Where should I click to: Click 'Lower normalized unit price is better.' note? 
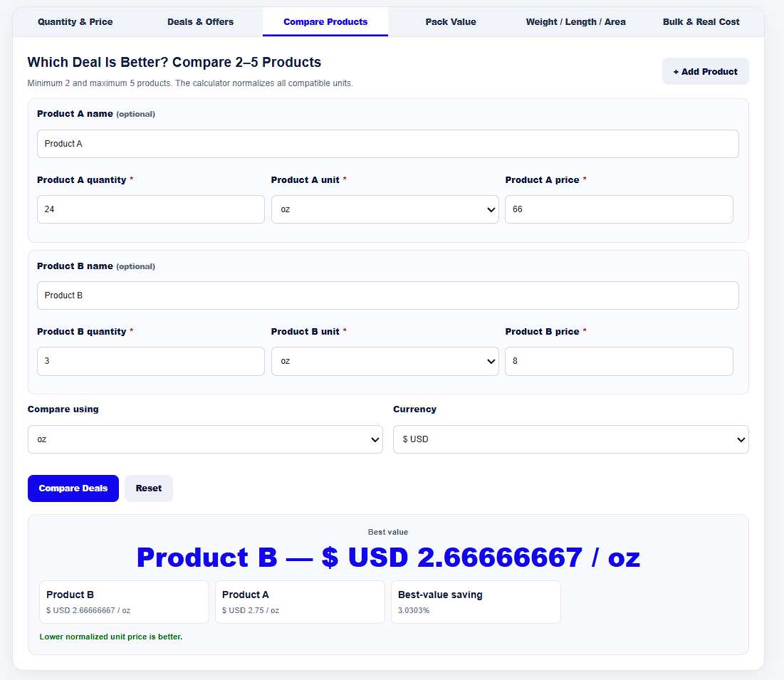[x=111, y=637]
